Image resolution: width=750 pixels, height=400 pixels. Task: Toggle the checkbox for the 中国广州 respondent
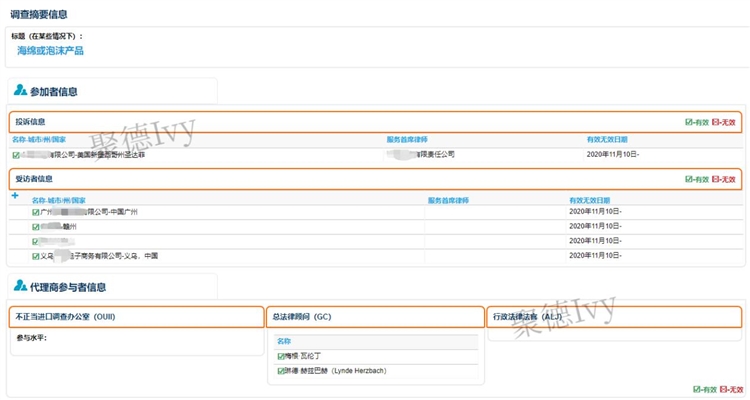coord(36,212)
